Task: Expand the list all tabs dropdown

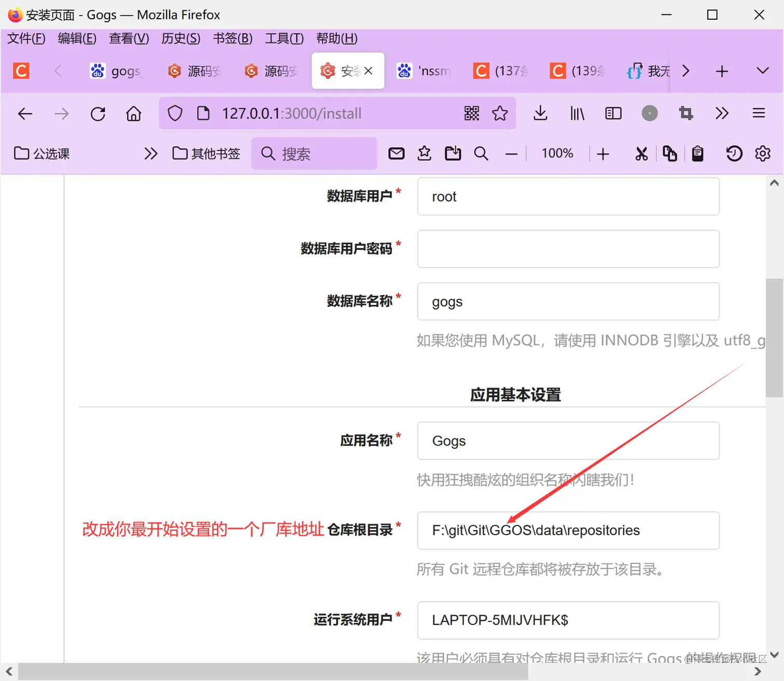Action: pyautogui.click(x=762, y=71)
